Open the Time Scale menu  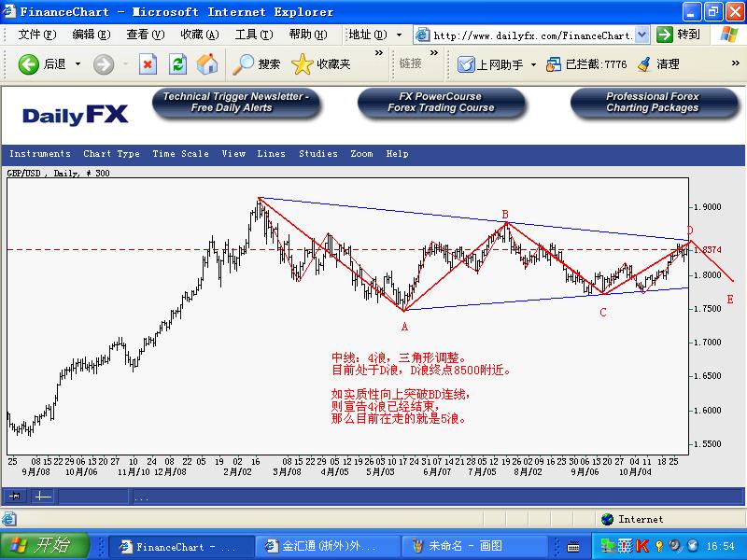(x=180, y=154)
